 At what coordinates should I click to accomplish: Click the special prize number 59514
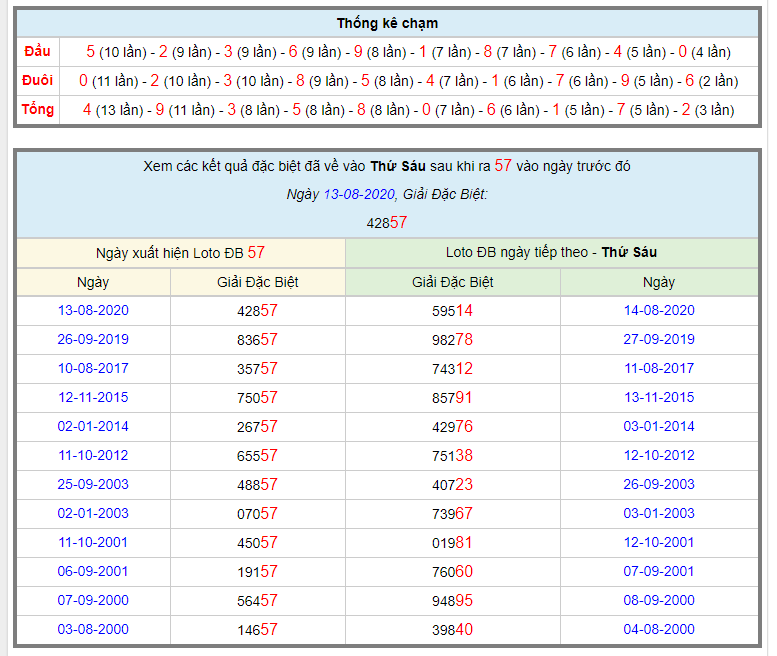pos(452,311)
